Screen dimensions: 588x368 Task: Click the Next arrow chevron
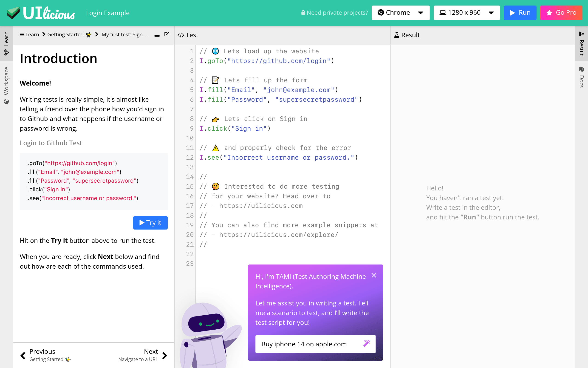[x=164, y=356]
